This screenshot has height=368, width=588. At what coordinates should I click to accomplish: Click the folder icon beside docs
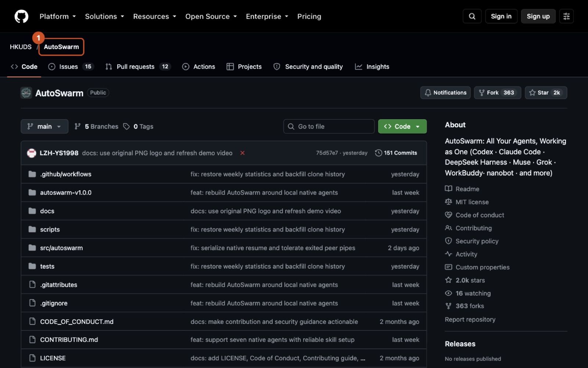32,211
